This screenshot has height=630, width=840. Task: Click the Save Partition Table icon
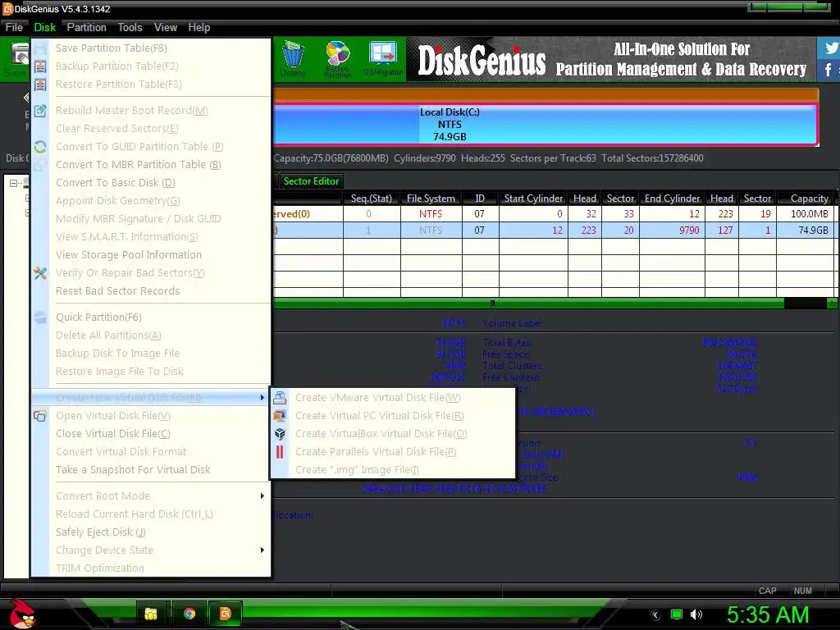[40, 48]
